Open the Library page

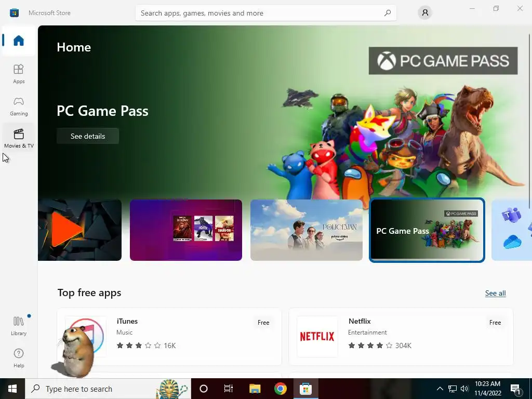tap(19, 326)
